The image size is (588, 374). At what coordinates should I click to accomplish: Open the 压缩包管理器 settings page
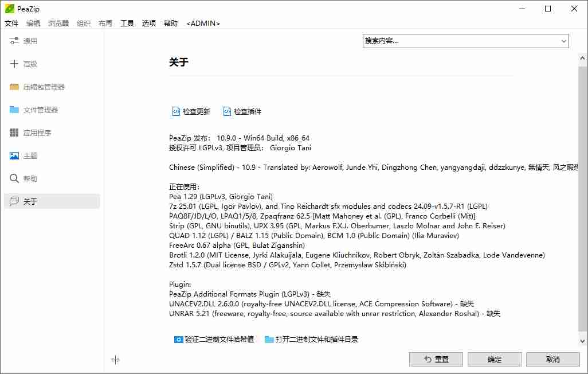[46, 87]
